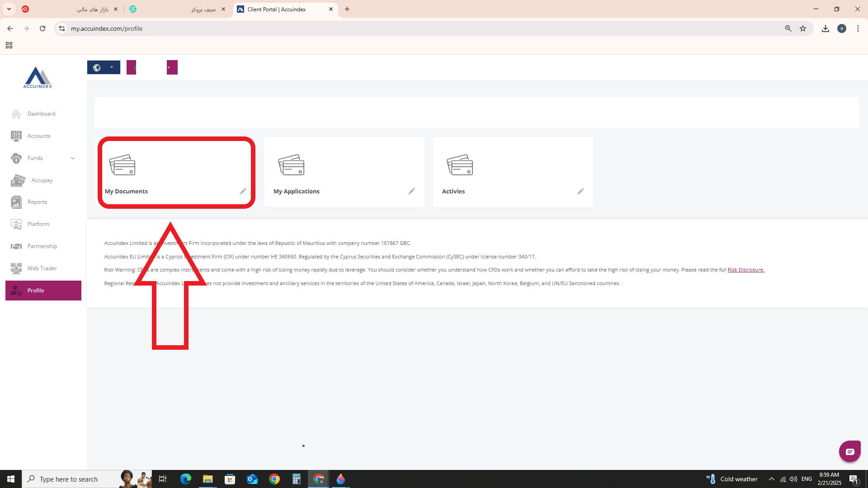This screenshot has width=868, height=488.
Task: Click the My Documents cards icon
Action: [122, 165]
